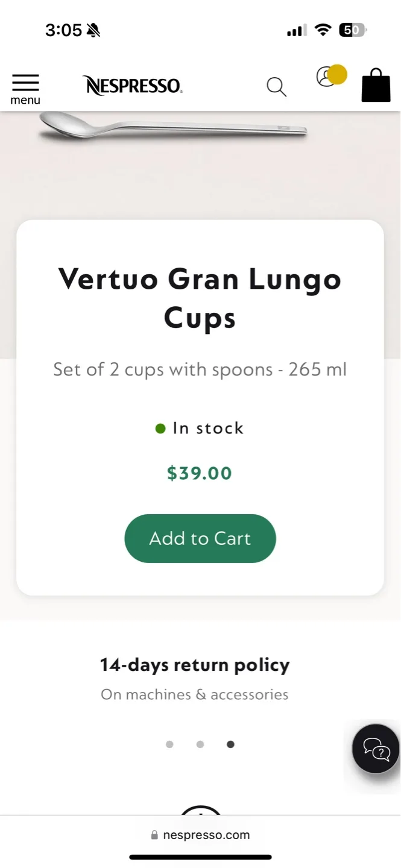Tap the nespresso.com address bar
Viewport: 401px width, 868px height.
tap(207, 835)
